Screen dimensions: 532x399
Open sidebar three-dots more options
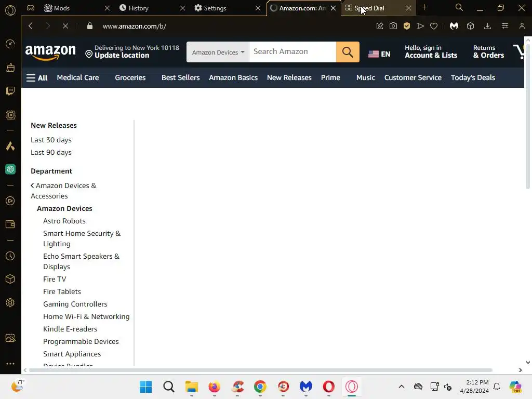[x=10, y=363]
